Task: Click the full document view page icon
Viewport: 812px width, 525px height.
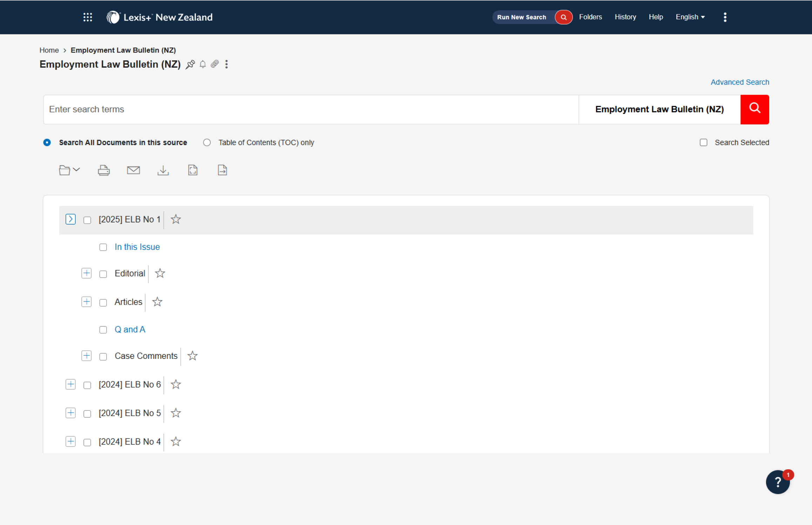Action: (x=193, y=170)
